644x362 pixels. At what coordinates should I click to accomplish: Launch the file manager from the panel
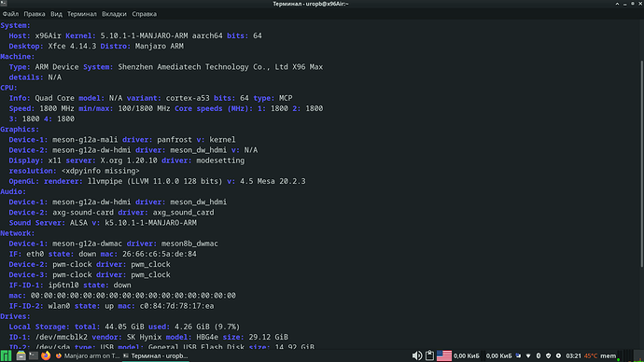tap(21, 355)
